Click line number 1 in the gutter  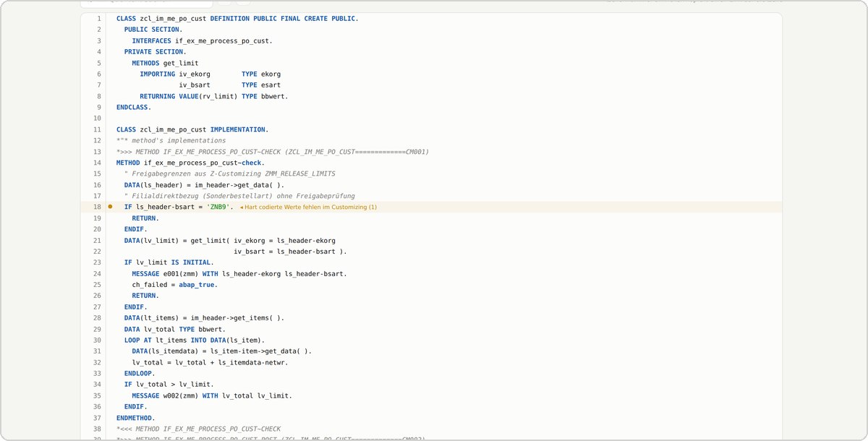click(98, 19)
